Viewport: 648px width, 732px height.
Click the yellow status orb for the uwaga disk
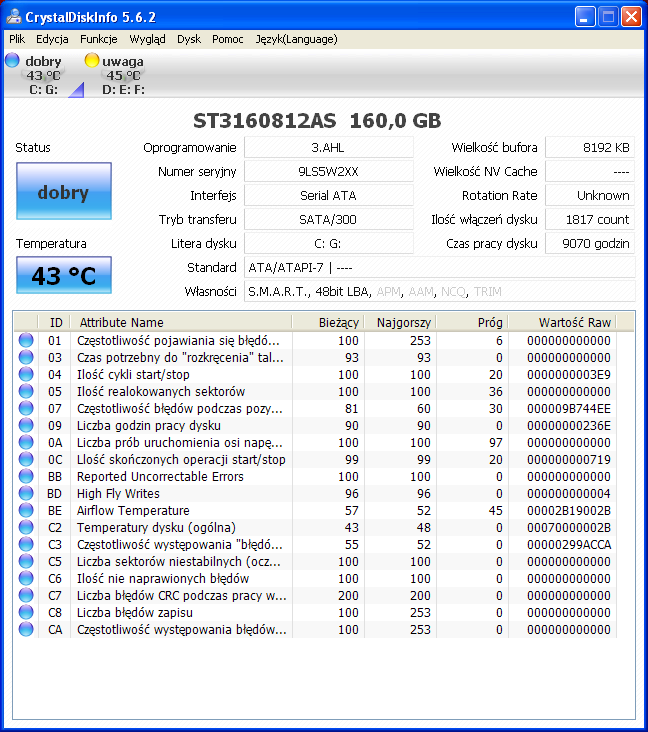click(92, 60)
